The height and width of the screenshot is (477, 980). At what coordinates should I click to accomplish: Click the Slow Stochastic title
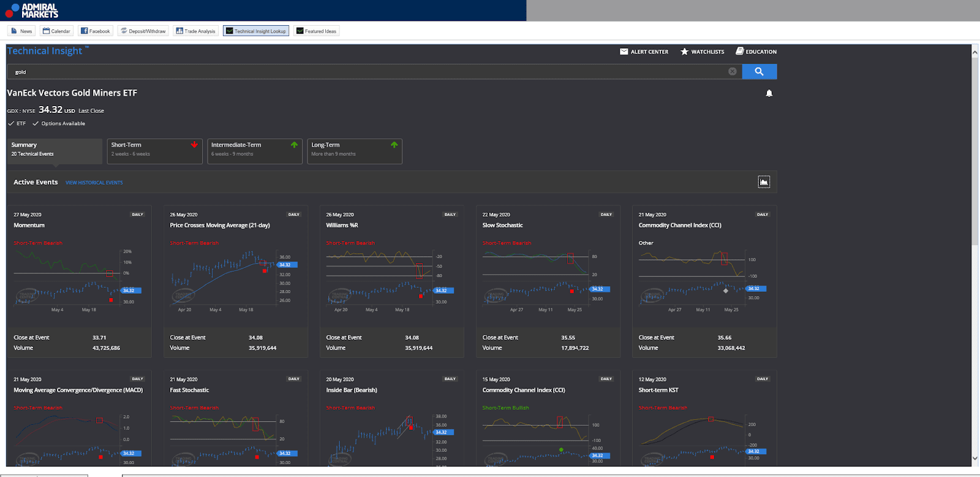click(502, 226)
